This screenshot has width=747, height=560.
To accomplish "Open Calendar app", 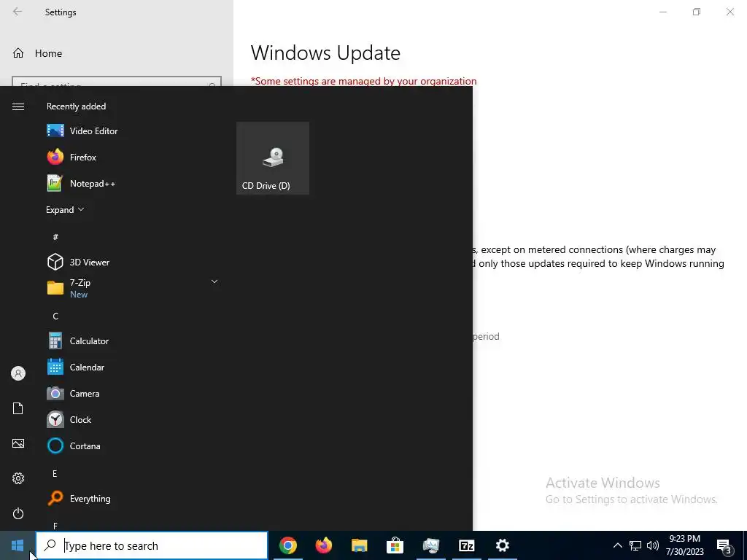I will (132, 367).
